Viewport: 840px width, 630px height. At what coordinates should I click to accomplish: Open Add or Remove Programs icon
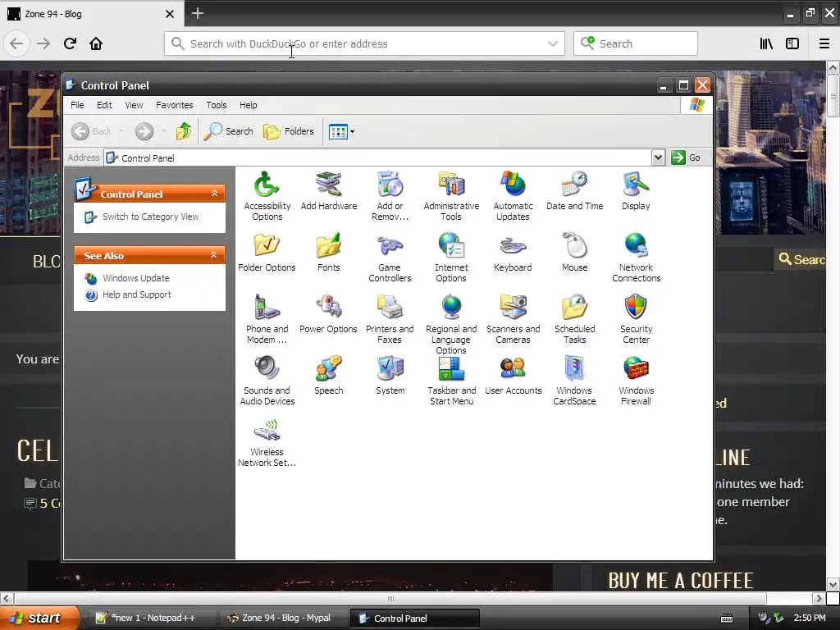390,196
